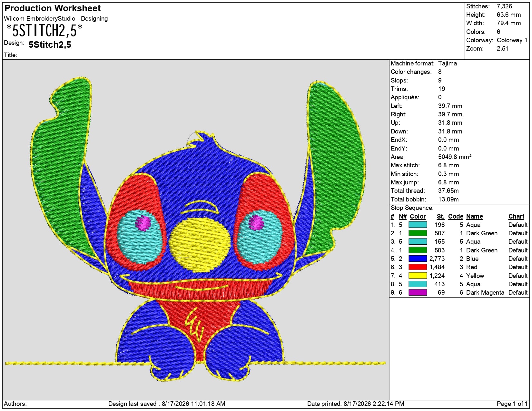This screenshot has height=411, width=532.
Task: Click the 'Dark Magenta' thread name
Action: 485,292
